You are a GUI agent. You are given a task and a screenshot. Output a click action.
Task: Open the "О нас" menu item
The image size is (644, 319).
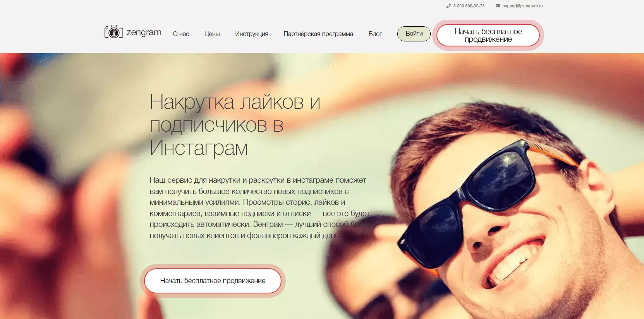pyautogui.click(x=181, y=34)
